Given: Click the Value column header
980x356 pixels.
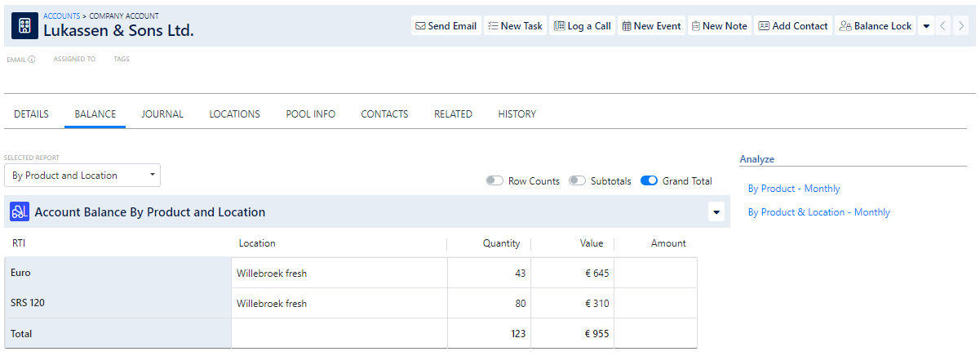Looking at the screenshot, I should (x=591, y=243).
